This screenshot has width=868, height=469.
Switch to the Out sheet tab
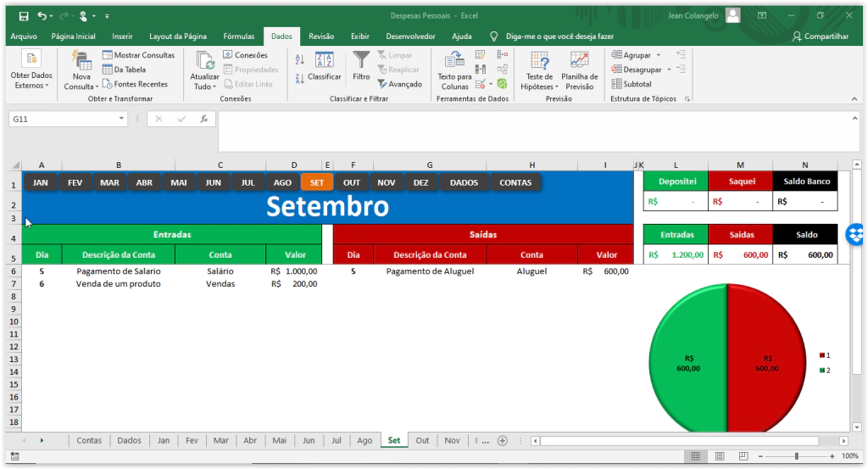click(x=421, y=440)
